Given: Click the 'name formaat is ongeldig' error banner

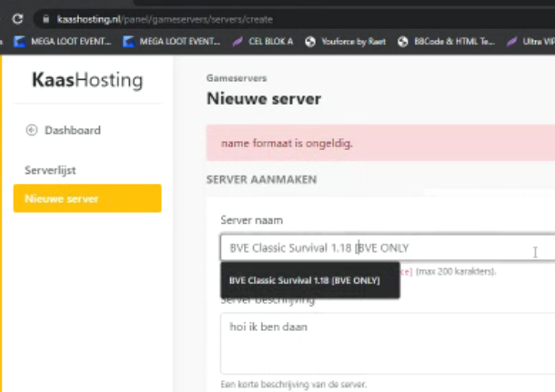Looking at the screenshot, I should click(x=380, y=143).
